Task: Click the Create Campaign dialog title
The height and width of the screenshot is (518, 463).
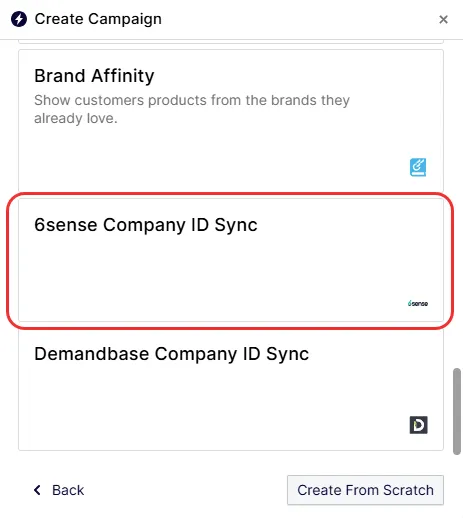Action: click(x=98, y=19)
